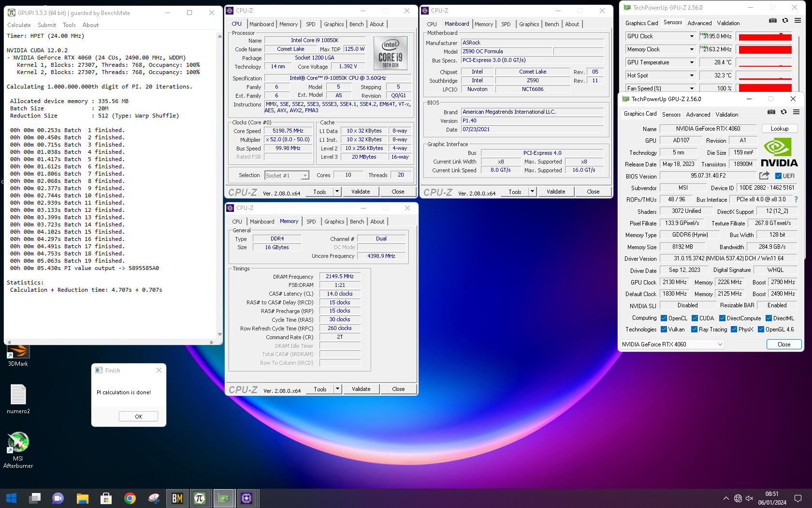Open the Submit menu in GPUPI
Viewport: 812px width, 508px height.
47,25
